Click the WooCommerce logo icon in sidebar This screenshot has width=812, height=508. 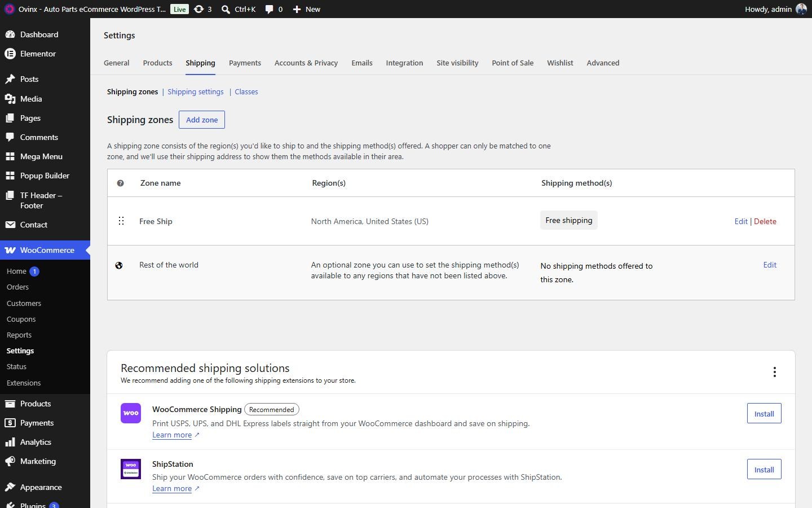pos(10,250)
